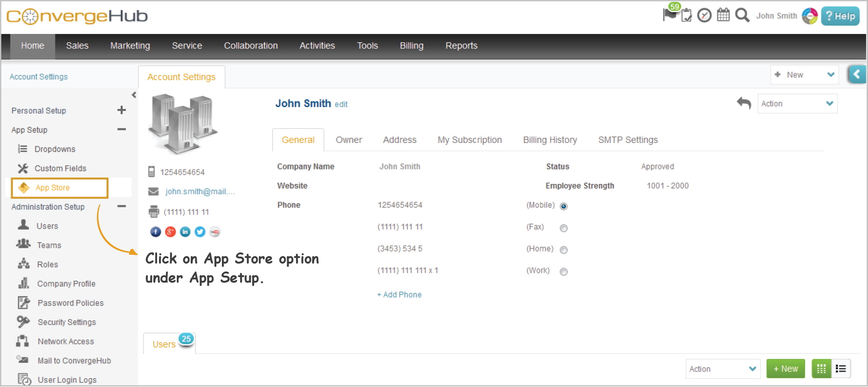Open Password Policies in sidebar
The width and height of the screenshot is (868, 387).
point(70,303)
